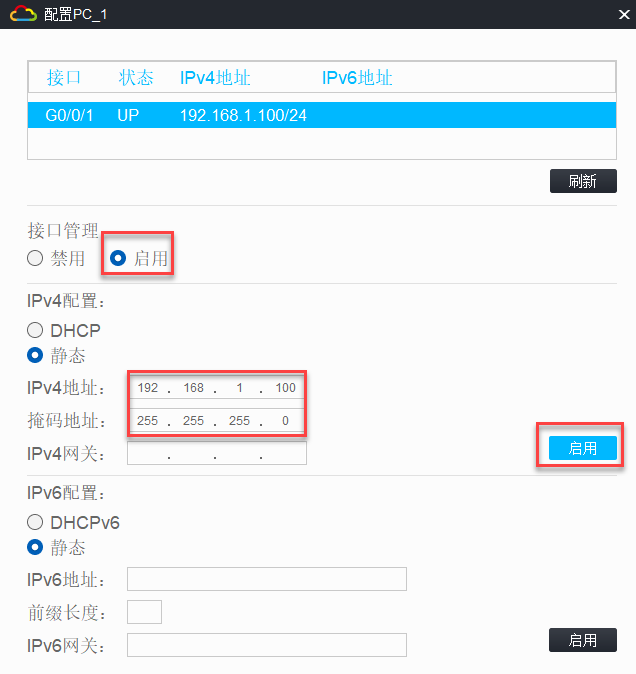Click last octet of IPv4地址 showing 100
The width and height of the screenshot is (636, 674).
pyautogui.click(x=285, y=388)
